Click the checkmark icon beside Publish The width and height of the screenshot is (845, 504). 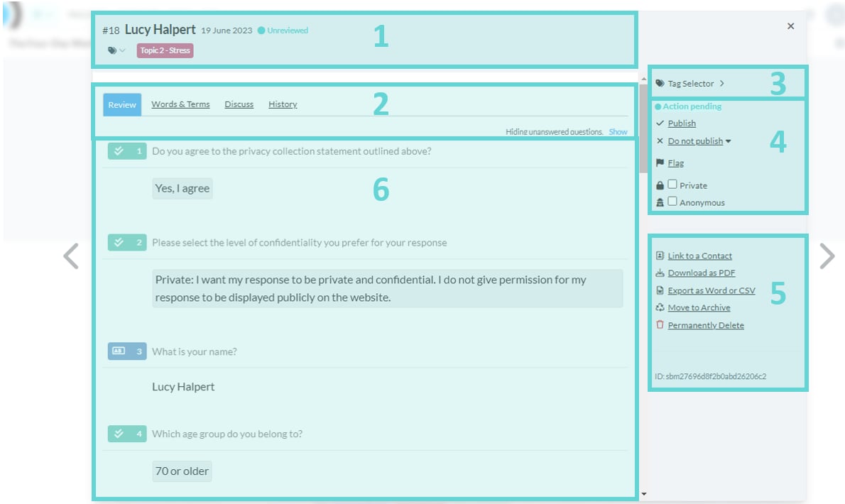(x=660, y=124)
